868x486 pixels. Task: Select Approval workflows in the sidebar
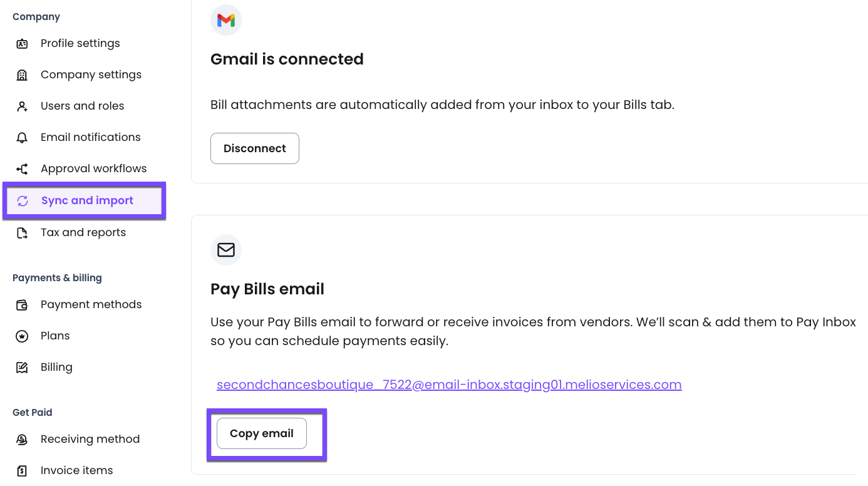(93, 168)
